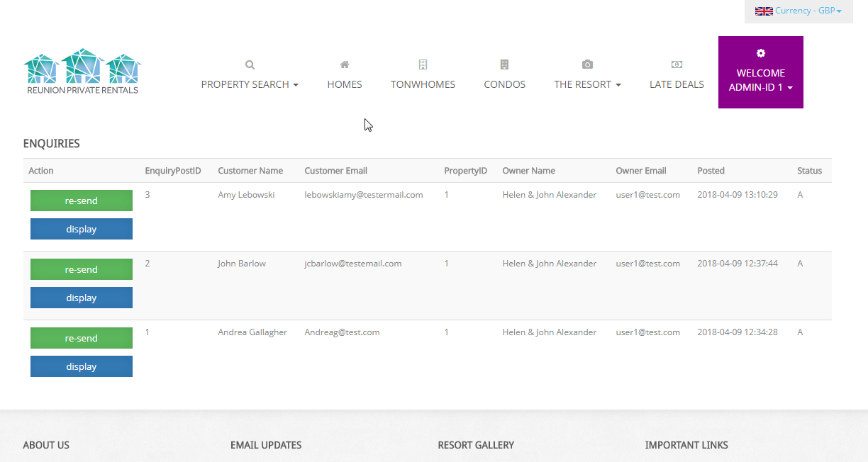Click the Important Links footer heading
Screen dimensions: 868x462
pyautogui.click(x=686, y=445)
